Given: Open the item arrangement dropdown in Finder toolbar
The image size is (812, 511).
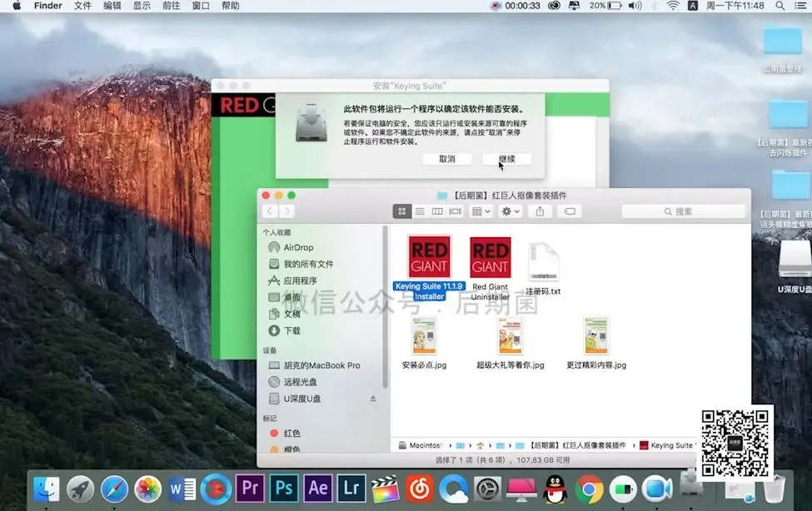Looking at the screenshot, I should [x=481, y=211].
